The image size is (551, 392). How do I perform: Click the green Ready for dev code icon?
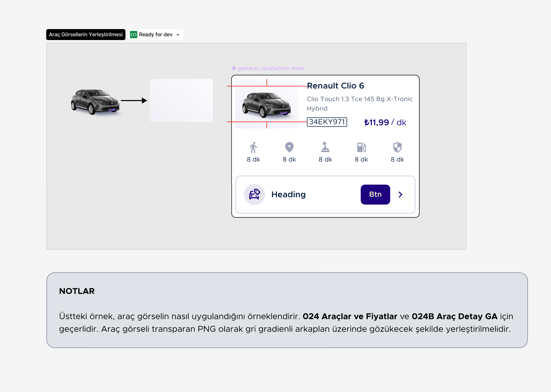(134, 35)
